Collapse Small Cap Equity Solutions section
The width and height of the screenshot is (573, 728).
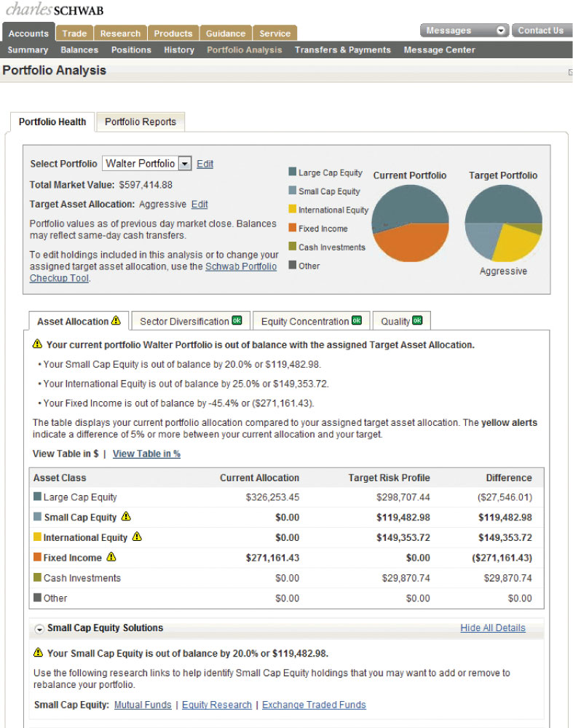tap(39, 629)
